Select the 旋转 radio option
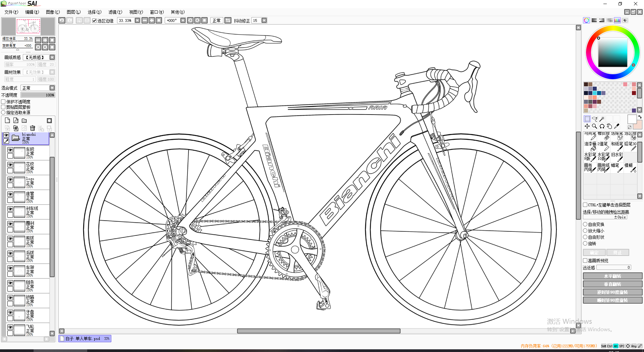Image resolution: width=644 pixels, height=352 pixels. 585,243
